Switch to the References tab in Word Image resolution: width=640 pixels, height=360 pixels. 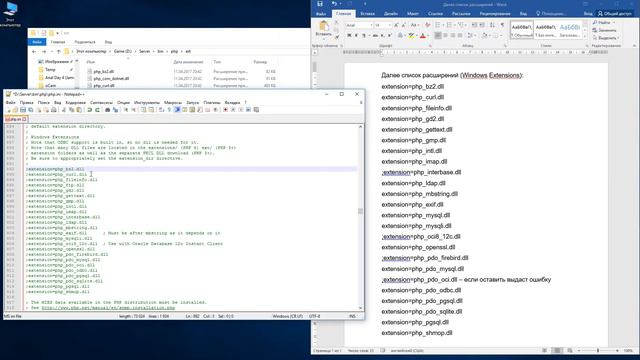(435, 14)
